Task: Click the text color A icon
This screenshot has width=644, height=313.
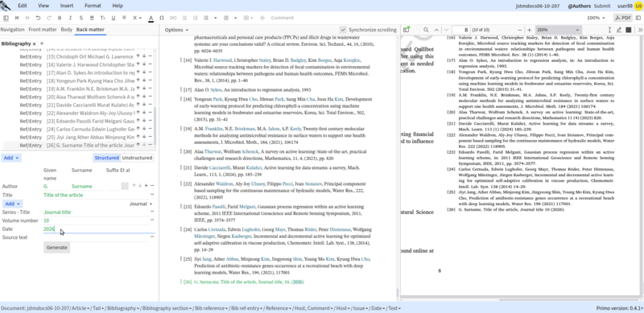Action: (151, 18)
